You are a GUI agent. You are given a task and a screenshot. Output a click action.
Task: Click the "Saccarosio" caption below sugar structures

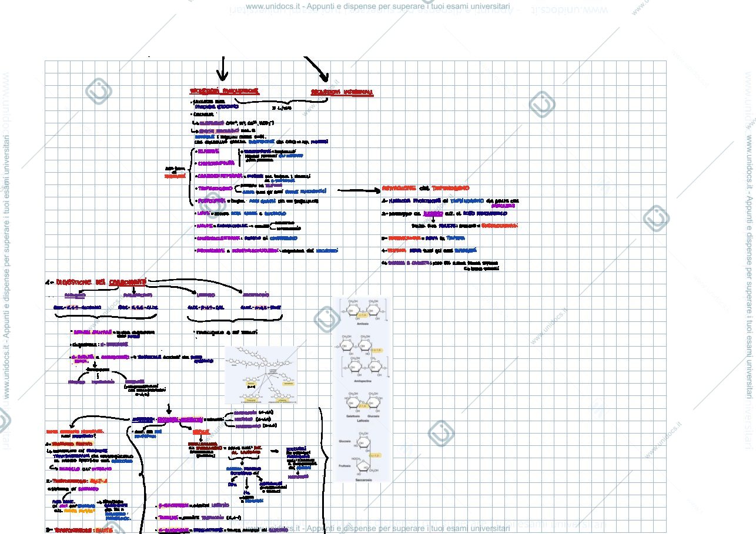pos(365,479)
